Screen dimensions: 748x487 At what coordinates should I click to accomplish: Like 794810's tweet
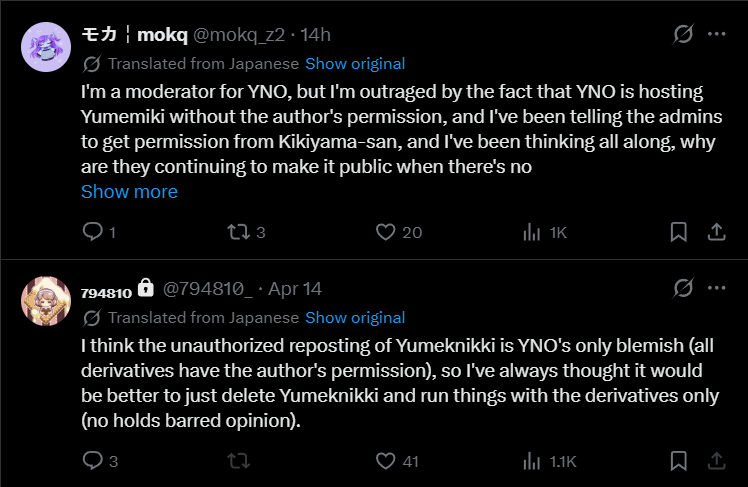pos(386,461)
